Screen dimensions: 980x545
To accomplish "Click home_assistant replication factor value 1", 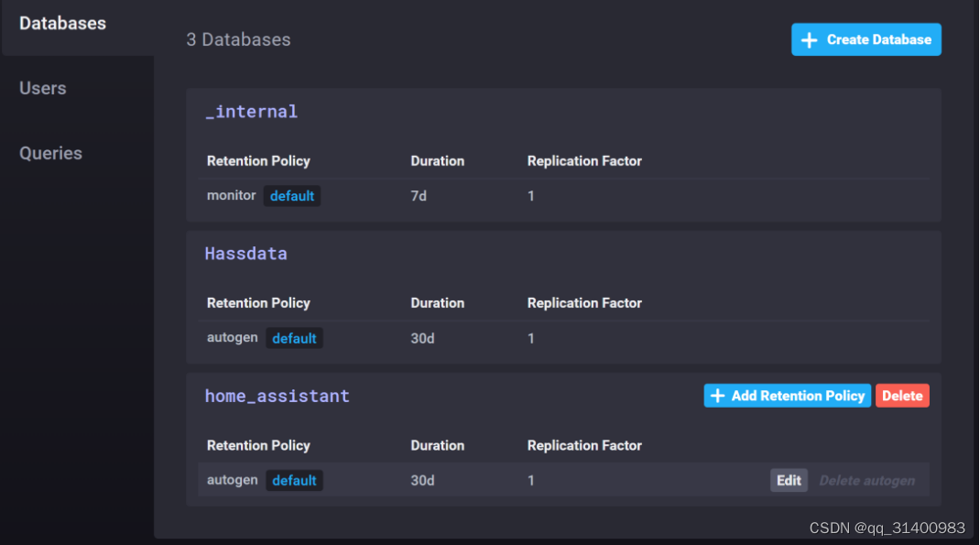I will 530,481.
